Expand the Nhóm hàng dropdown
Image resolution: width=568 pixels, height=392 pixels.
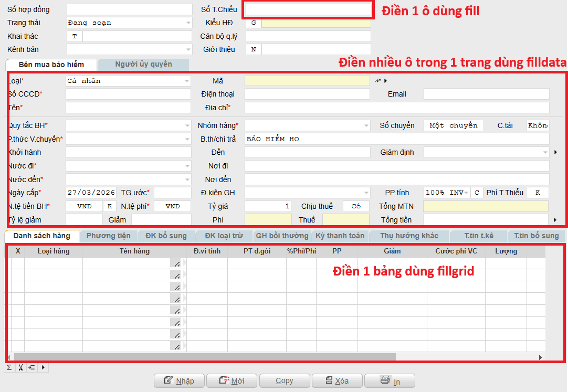pyautogui.click(x=308, y=125)
